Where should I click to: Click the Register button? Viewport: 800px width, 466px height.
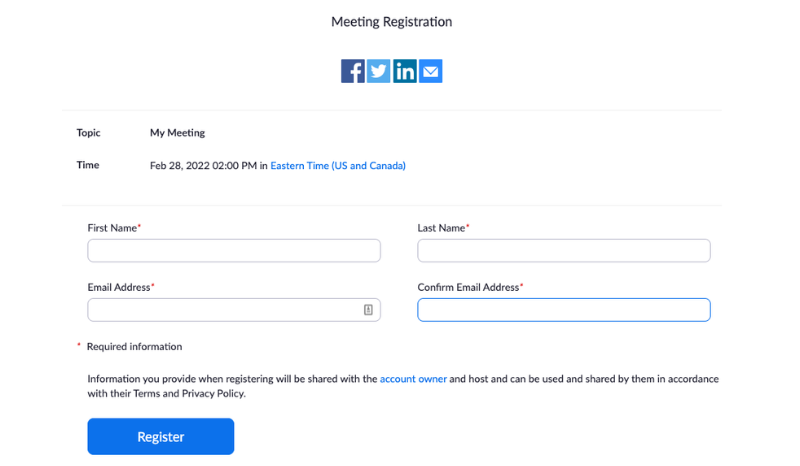coord(161,436)
